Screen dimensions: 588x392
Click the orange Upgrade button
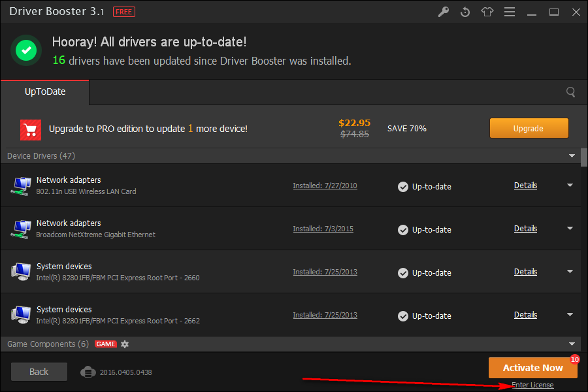(x=529, y=128)
